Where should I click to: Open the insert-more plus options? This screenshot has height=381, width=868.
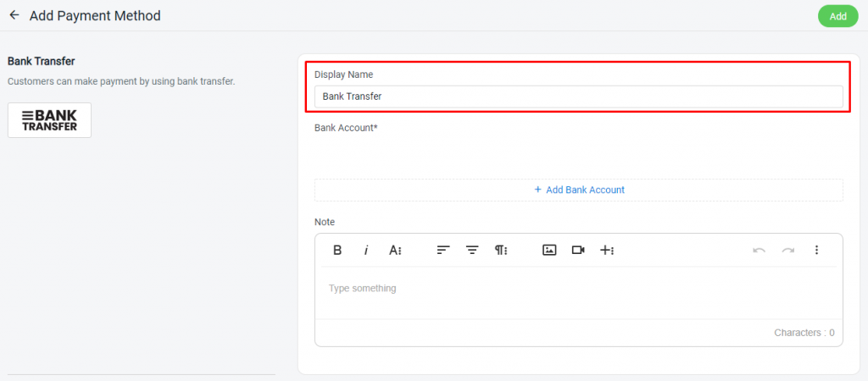click(607, 251)
